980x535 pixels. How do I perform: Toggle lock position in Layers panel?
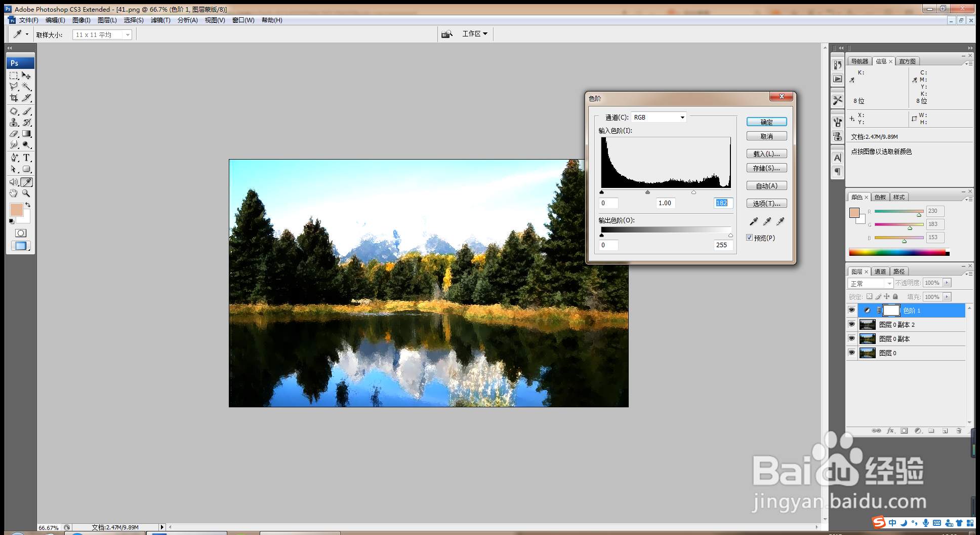[x=887, y=296]
